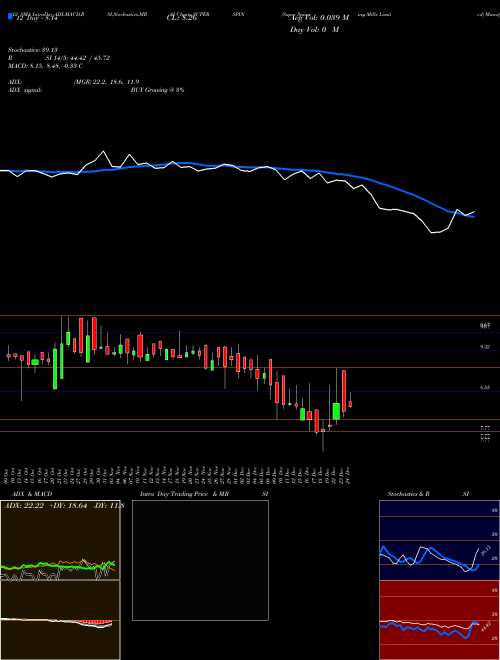
Task: Click the blue 12 Day SMA legend square
Action: click(10, 17)
